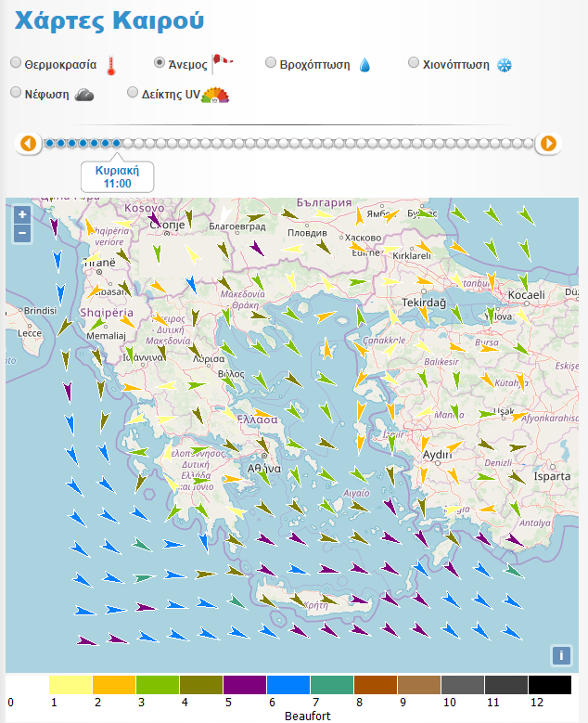This screenshot has width=588, height=723.
Task: Click the raindrop icon next to Βροχόπτωση
Action: click(x=364, y=65)
